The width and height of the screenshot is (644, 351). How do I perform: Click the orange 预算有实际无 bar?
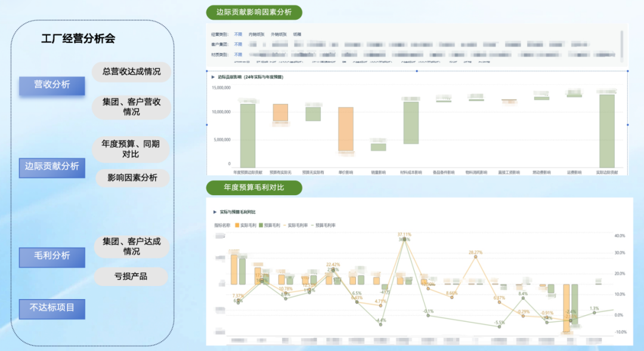280,113
